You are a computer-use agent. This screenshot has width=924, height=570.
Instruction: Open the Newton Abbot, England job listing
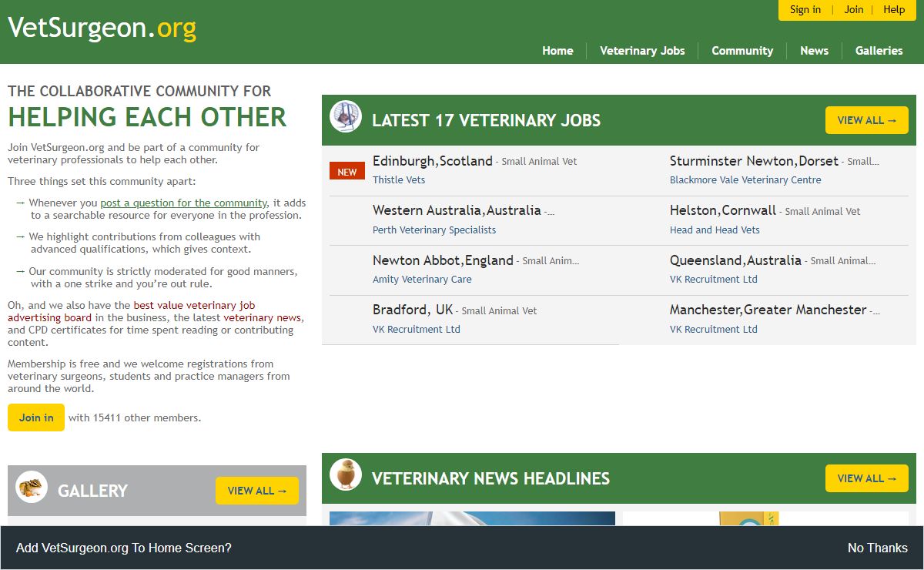[x=443, y=260]
